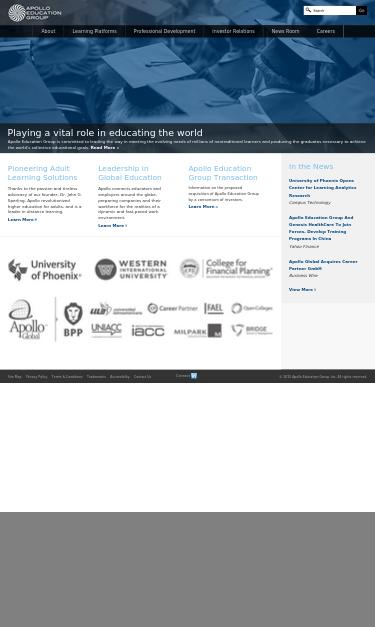Image resolution: width=375 pixels, height=627 pixels.
Task: Click the Go search button
Action: (x=361, y=10)
